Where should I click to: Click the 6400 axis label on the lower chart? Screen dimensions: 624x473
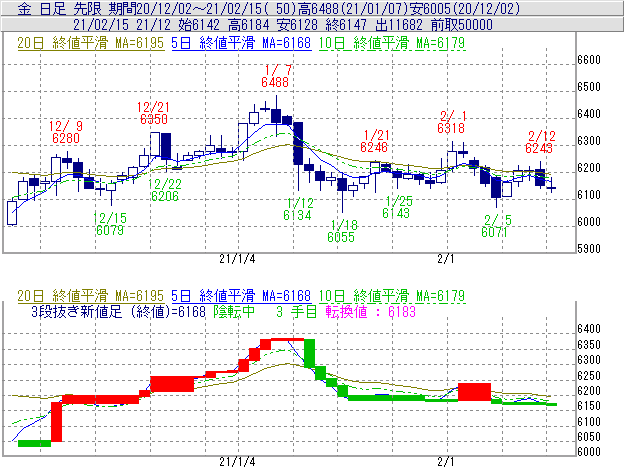click(589, 329)
